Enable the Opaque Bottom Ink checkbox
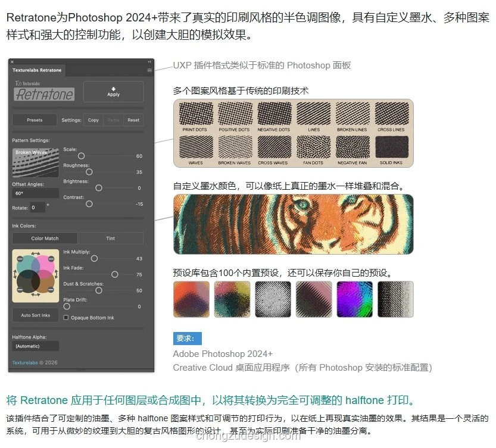The image size is (496, 448). coord(65,318)
